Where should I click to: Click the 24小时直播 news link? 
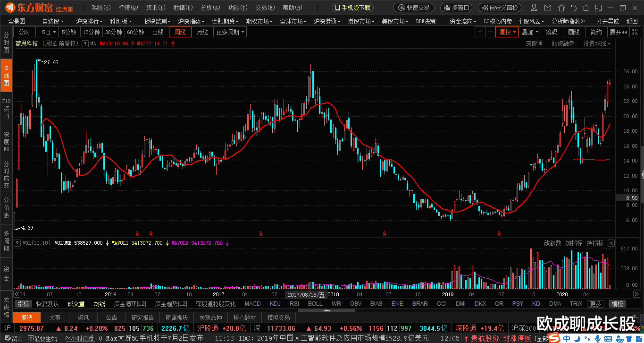pos(80,339)
